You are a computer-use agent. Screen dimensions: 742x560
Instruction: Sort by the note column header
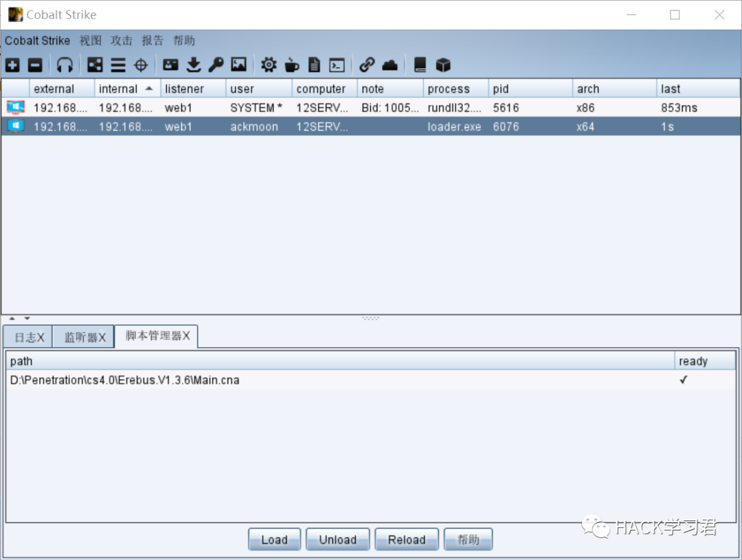(x=390, y=89)
